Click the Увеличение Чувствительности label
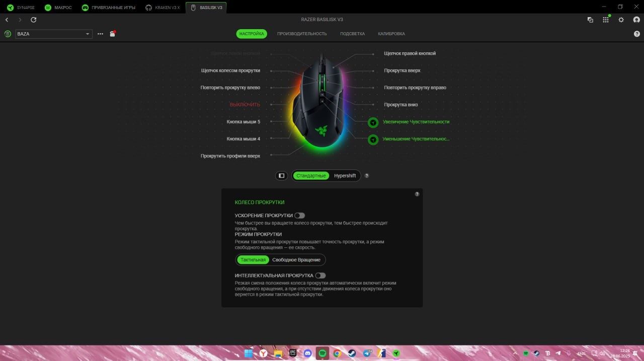Screen dimensions: 644x361 [416, 122]
